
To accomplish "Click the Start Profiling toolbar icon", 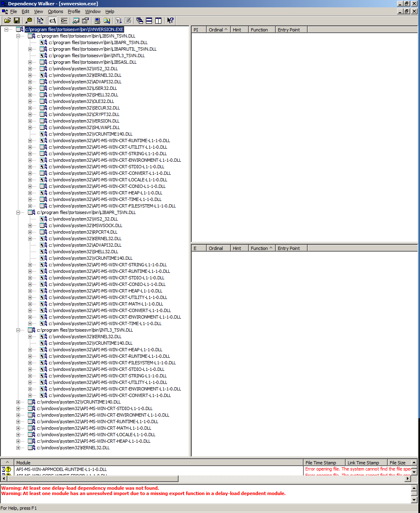I will click(x=118, y=20).
